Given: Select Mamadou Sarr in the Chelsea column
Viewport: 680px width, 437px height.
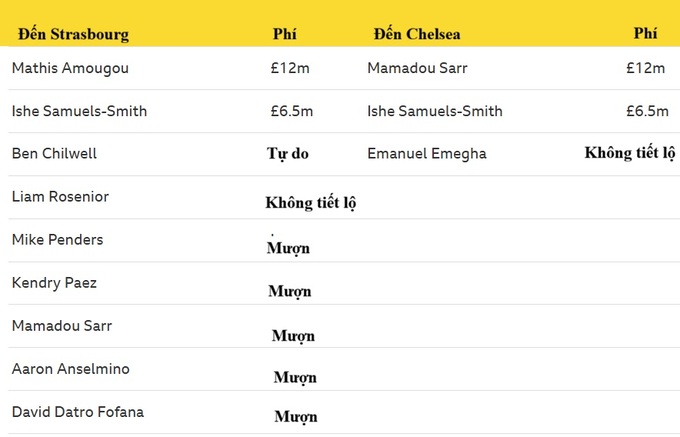Looking at the screenshot, I should [x=417, y=68].
